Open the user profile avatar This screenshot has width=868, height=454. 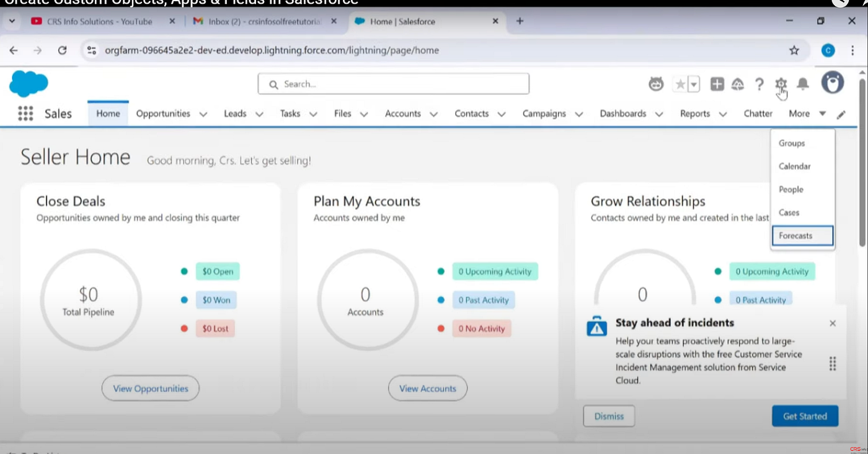832,82
